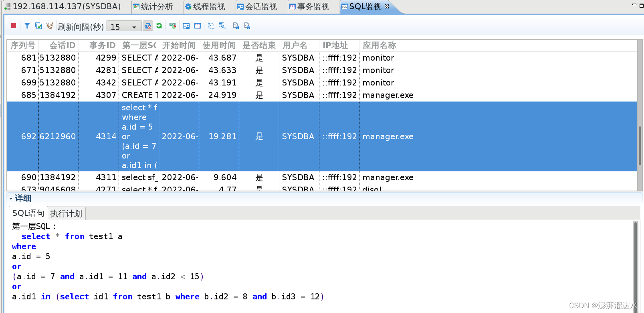
Task: Open the refresh interval dropdown showing 15
Action: [x=124, y=26]
